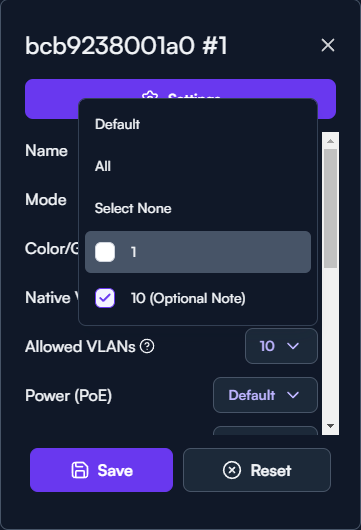This screenshot has height=530, width=361.
Task: Click the X icon to close panel
Action: (x=328, y=45)
